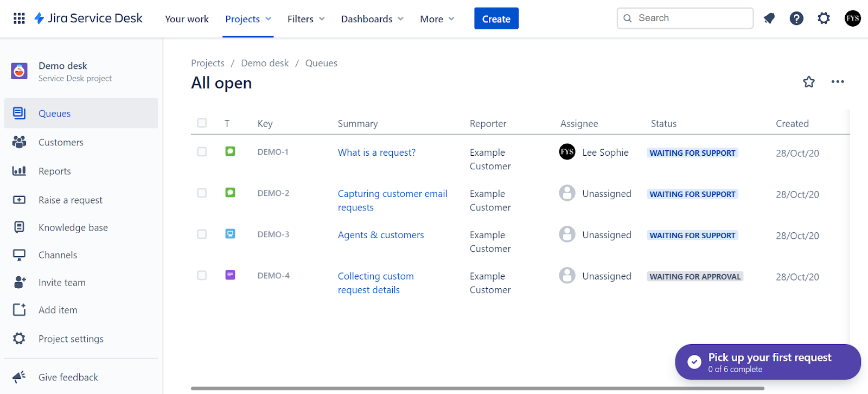868x394 pixels.
Task: Open the notifications icon in header
Action: pyautogui.click(x=769, y=18)
